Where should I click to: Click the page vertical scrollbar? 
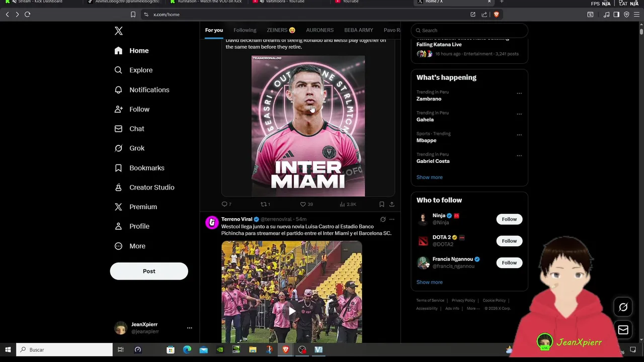point(641,31)
